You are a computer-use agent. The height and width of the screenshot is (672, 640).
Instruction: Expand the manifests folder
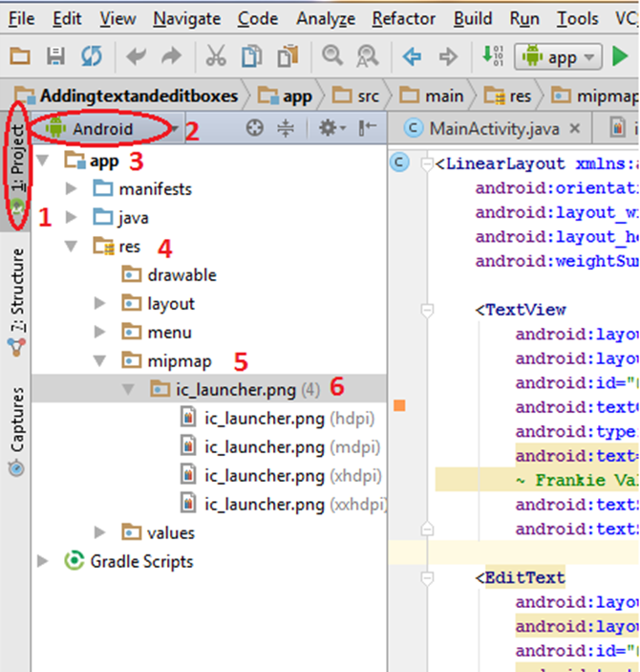pyautogui.click(x=71, y=188)
